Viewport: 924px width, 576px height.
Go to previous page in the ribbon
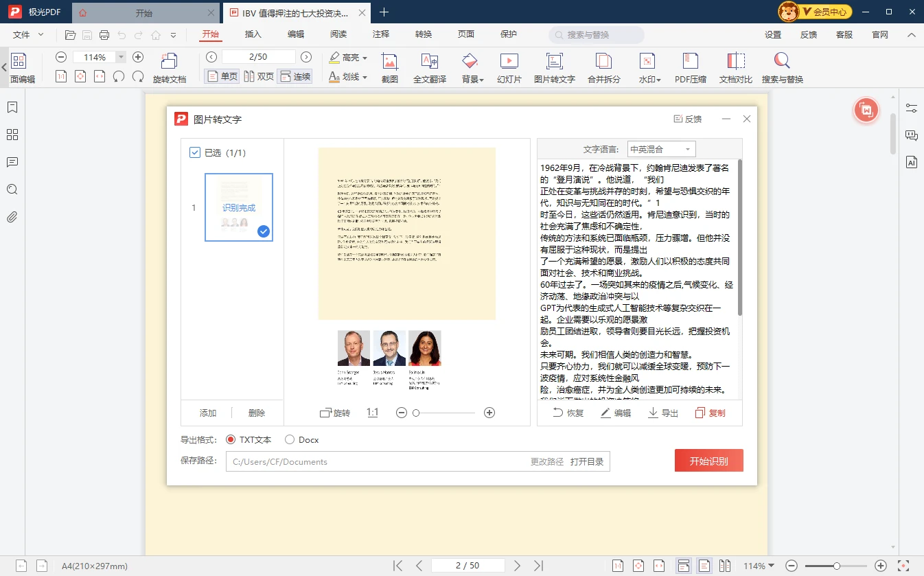click(211, 57)
